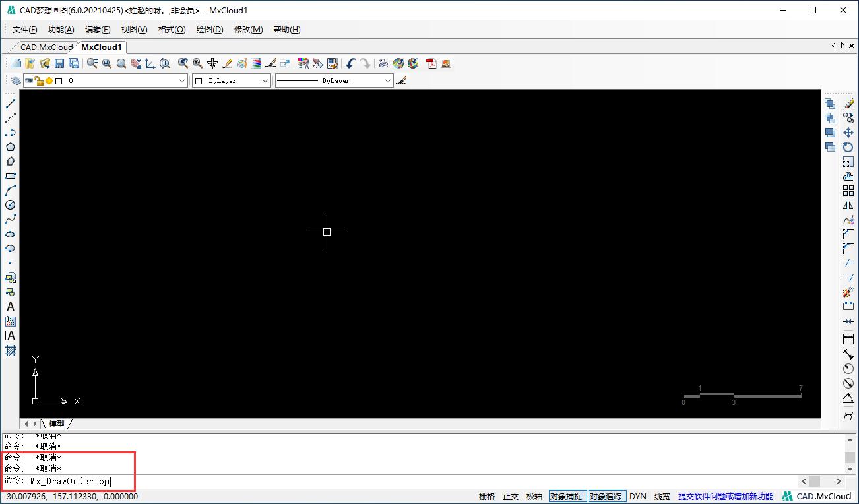Image resolution: width=859 pixels, height=504 pixels.
Task: Switch to the MxCloud1 tab
Action: [102, 47]
